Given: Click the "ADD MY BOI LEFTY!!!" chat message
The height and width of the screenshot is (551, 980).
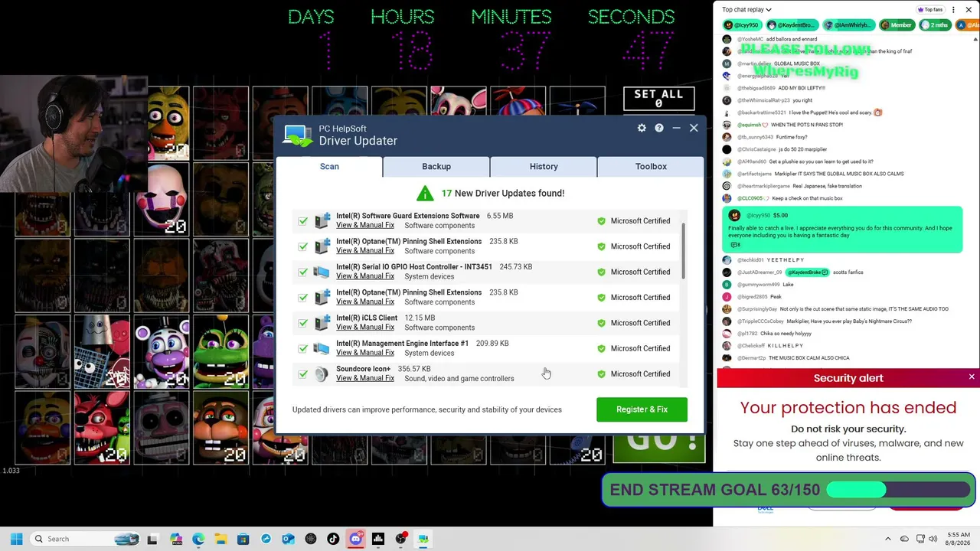Looking at the screenshot, I should 802,88.
